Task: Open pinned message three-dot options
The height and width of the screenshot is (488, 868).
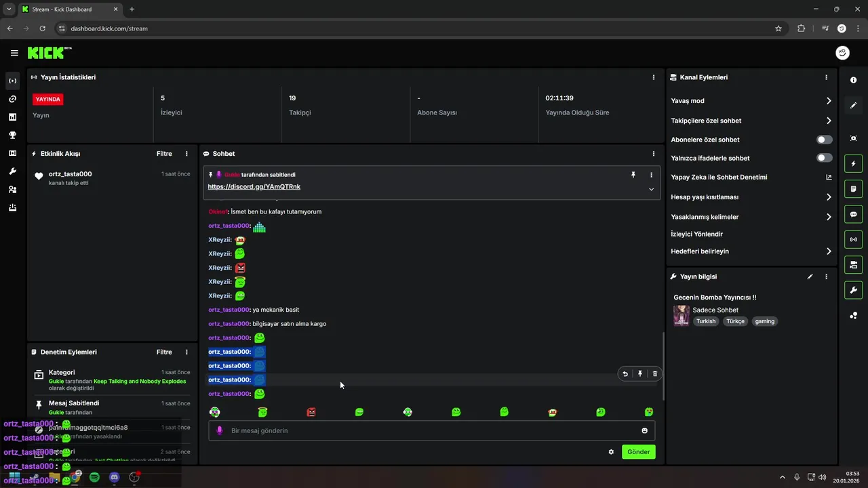Action: click(x=651, y=175)
